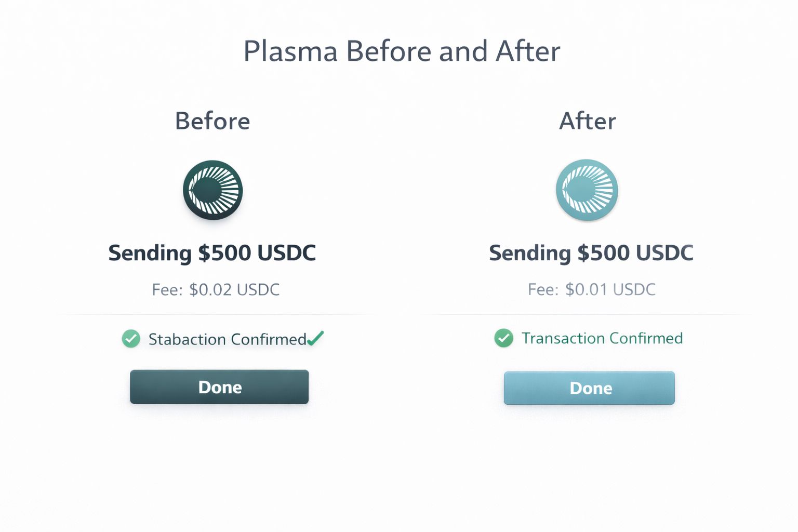Click the 'Transaction Confirmed' status text
The image size is (798, 532).
pos(602,338)
